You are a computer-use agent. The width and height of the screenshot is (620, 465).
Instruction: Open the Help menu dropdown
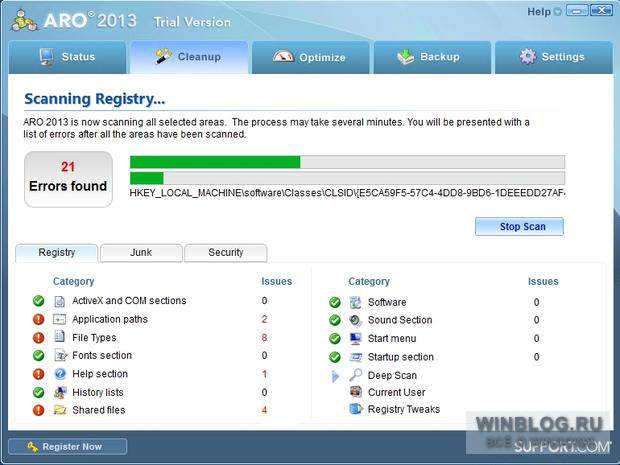click(x=544, y=12)
